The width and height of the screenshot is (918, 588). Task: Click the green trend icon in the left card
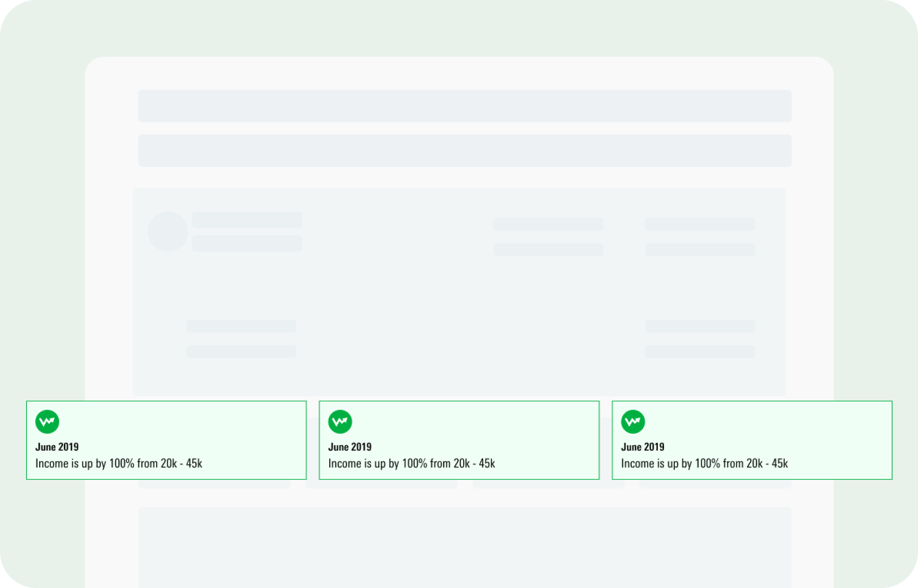pyautogui.click(x=47, y=421)
